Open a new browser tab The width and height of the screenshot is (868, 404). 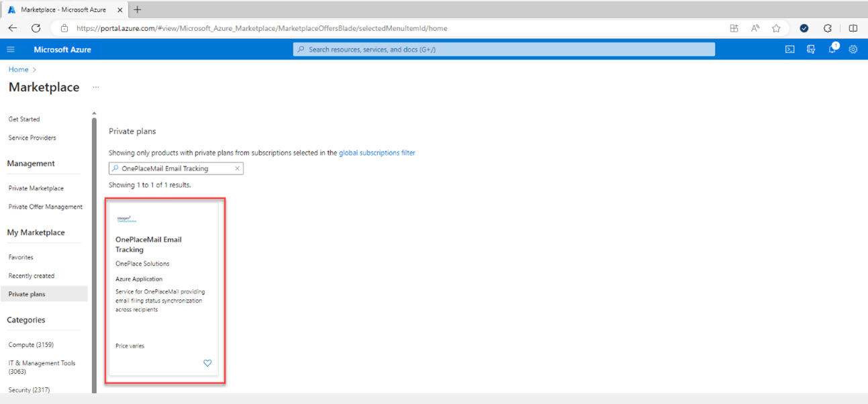coord(138,9)
